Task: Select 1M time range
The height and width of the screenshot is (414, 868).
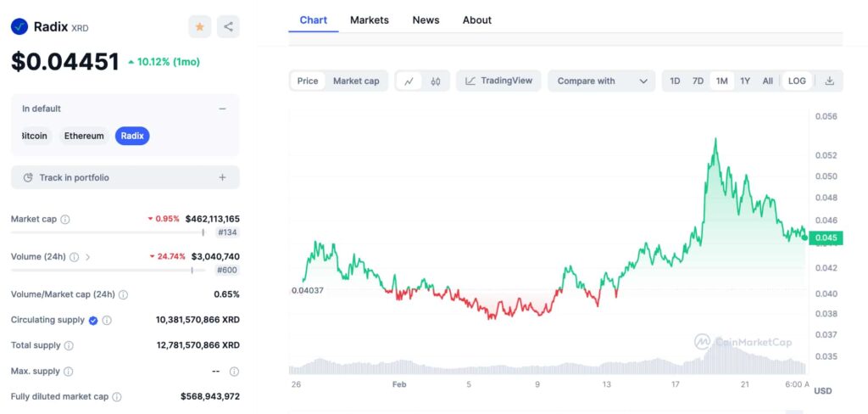Action: [x=722, y=81]
